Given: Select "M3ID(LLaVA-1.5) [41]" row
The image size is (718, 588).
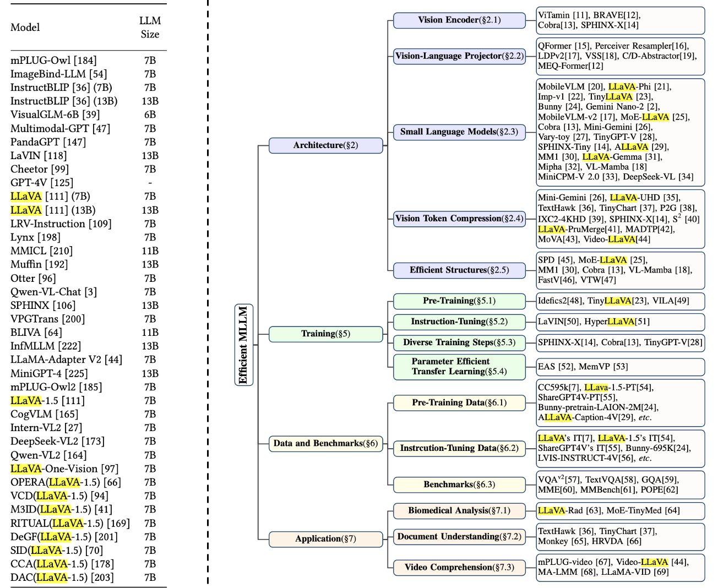Looking at the screenshot, I should click(x=88, y=509).
